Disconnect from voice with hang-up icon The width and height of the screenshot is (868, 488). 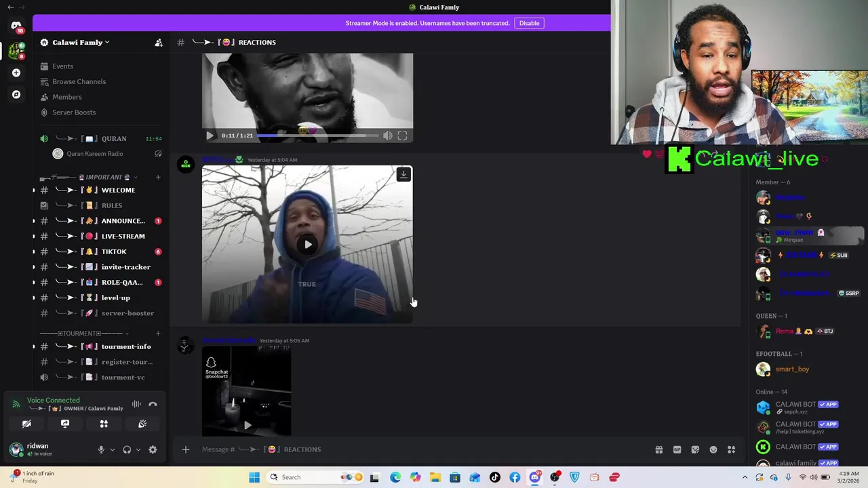pyautogui.click(x=153, y=404)
